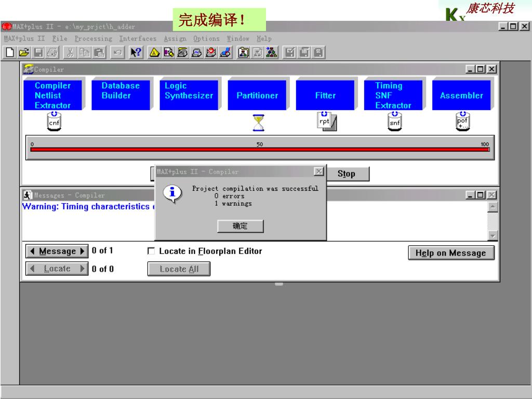Viewport: 532px width, 399px height.
Task: Click the Stop button in Compiler
Action: pos(347,174)
